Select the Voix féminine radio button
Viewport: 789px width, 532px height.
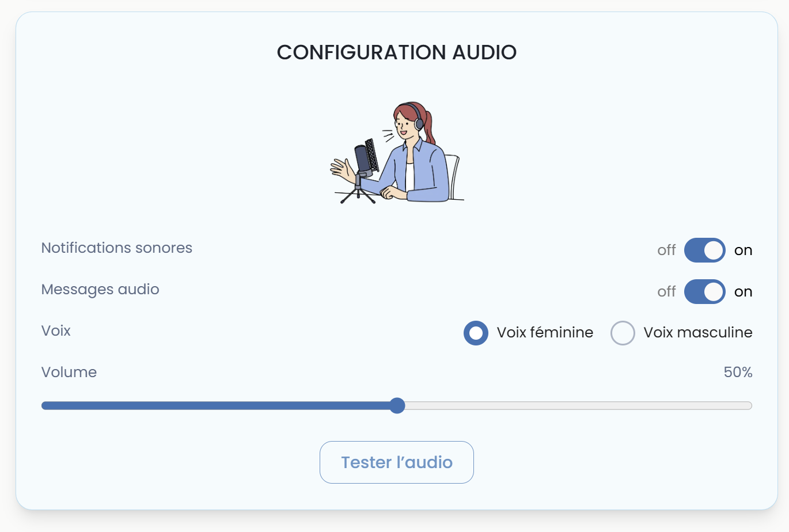(476, 333)
